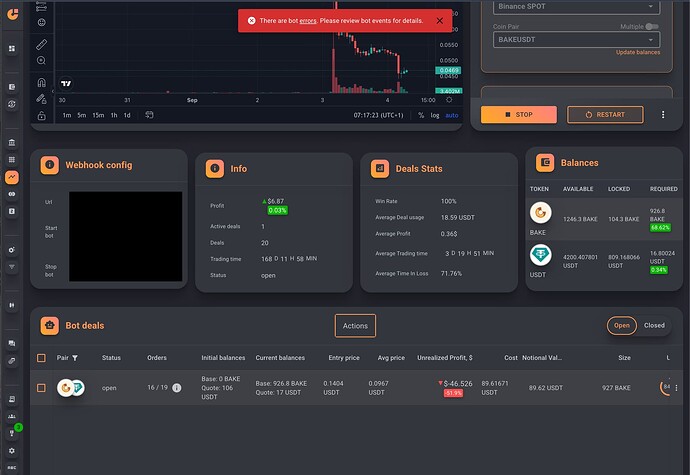Select the ruler measure tool on chart
This screenshot has height=475, width=690.
coord(41,44)
